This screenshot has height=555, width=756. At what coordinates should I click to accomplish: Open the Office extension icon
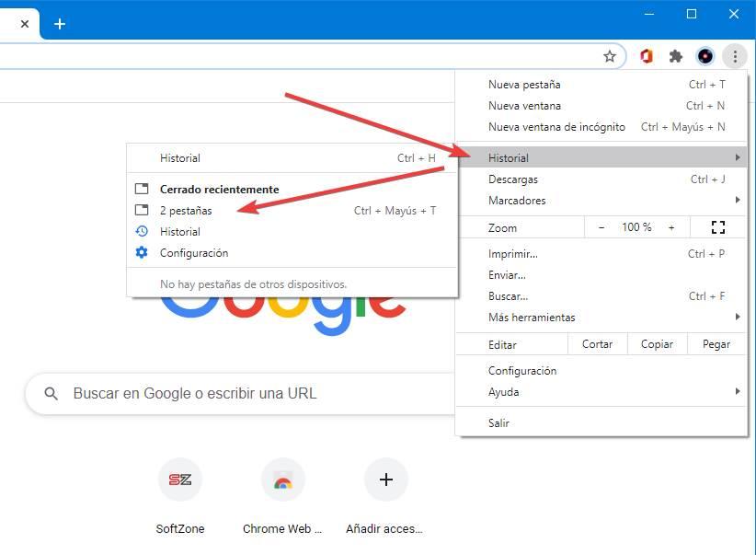[x=647, y=56]
